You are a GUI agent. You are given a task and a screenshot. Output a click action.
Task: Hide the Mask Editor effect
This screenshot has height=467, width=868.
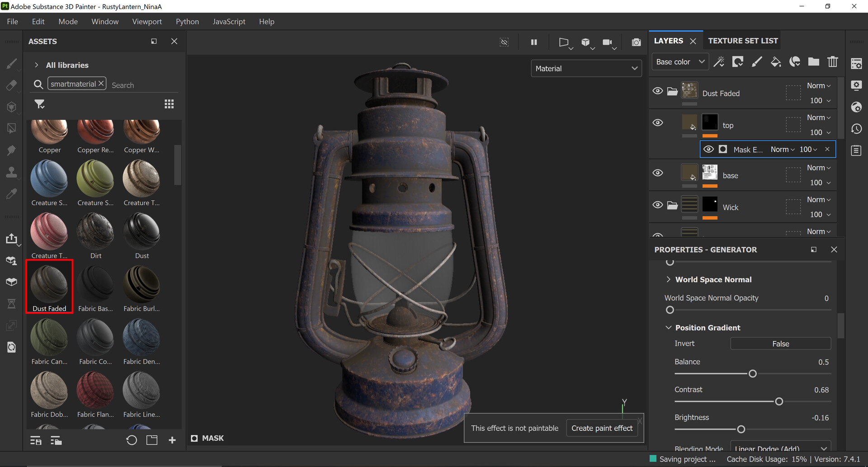708,149
